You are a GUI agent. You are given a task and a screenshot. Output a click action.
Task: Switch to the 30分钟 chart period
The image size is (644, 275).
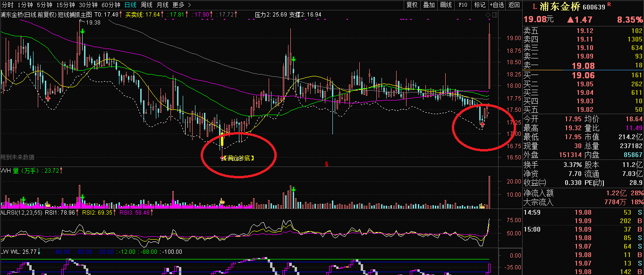[88, 5]
